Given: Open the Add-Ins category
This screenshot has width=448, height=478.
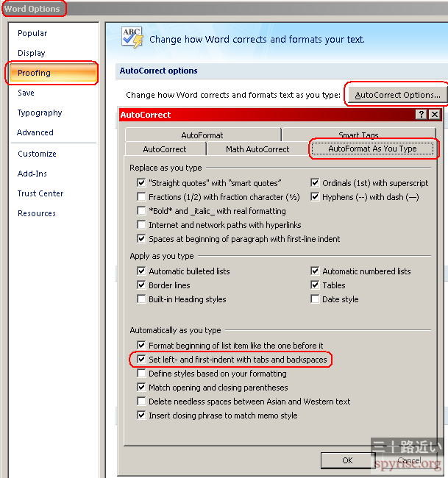Looking at the screenshot, I should [x=32, y=174].
